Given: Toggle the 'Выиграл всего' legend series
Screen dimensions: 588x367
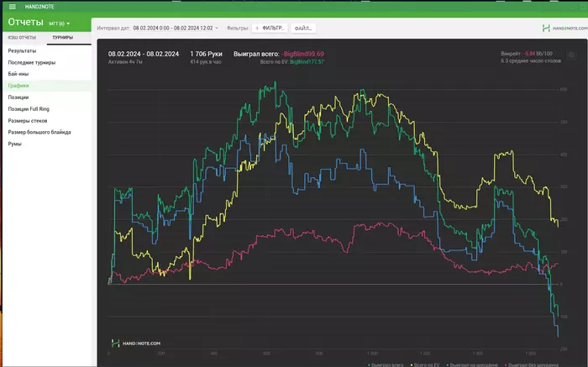Looking at the screenshot, I should pyautogui.click(x=386, y=364).
